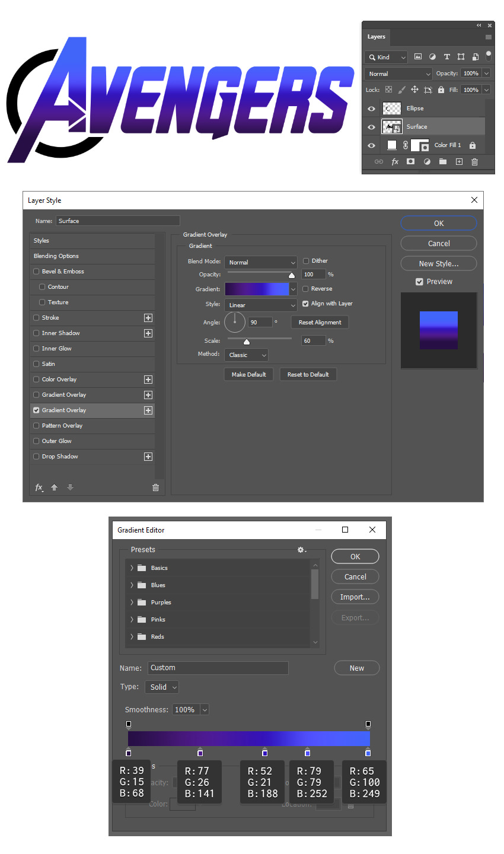
Task: Enable the Dither checkbox
Action: [306, 261]
